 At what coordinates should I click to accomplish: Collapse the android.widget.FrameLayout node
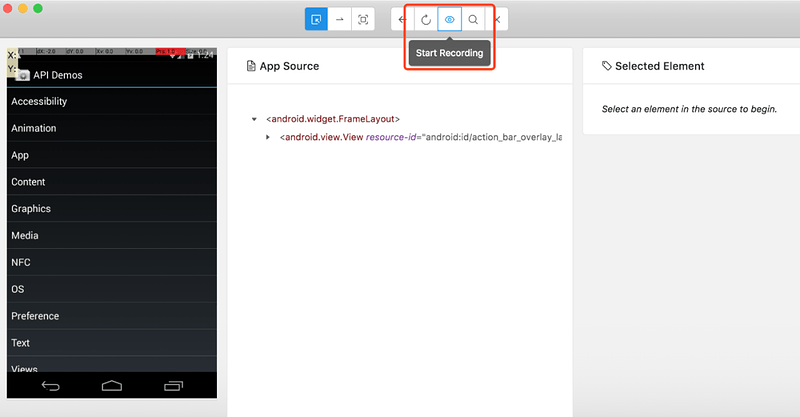(254, 119)
